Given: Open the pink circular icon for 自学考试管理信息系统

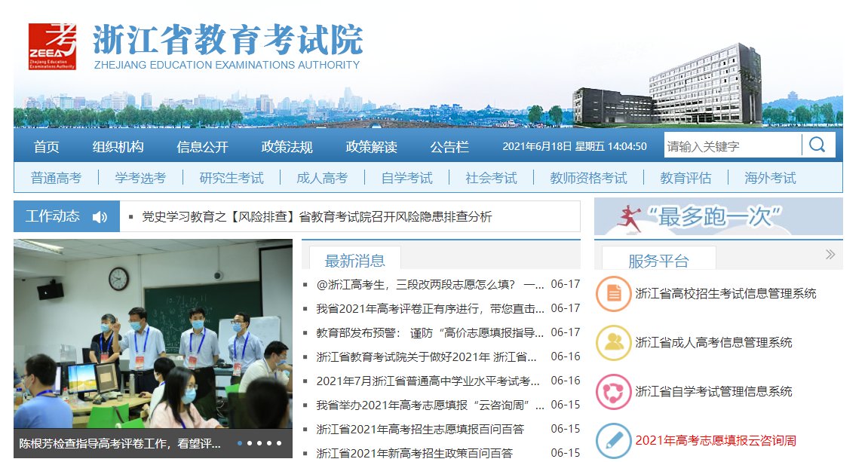Looking at the screenshot, I should [x=613, y=392].
